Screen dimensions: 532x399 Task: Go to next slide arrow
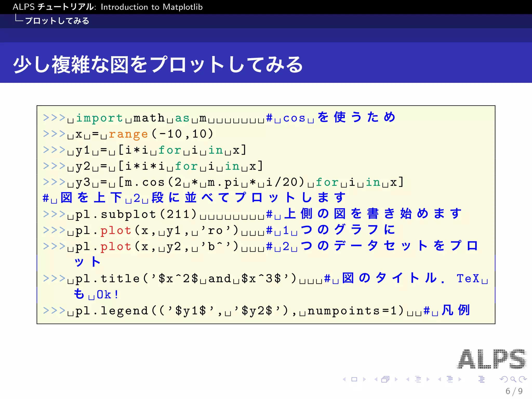pyautogui.click(x=364, y=379)
